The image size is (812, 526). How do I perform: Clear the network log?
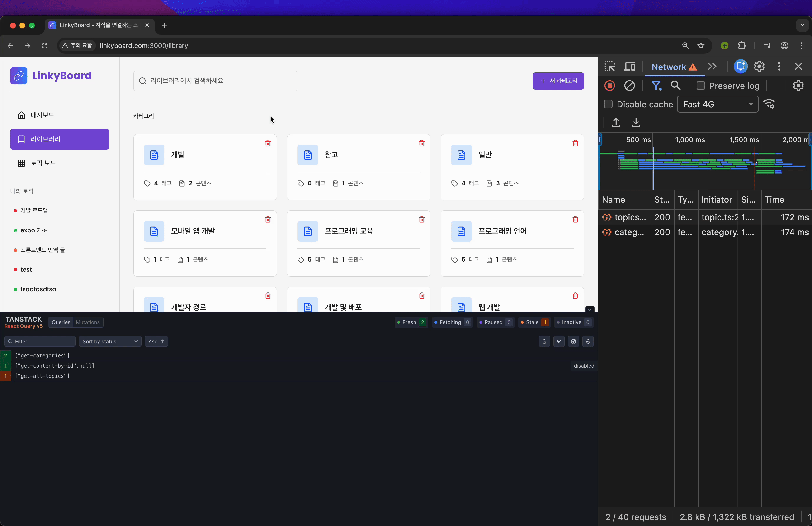(629, 86)
